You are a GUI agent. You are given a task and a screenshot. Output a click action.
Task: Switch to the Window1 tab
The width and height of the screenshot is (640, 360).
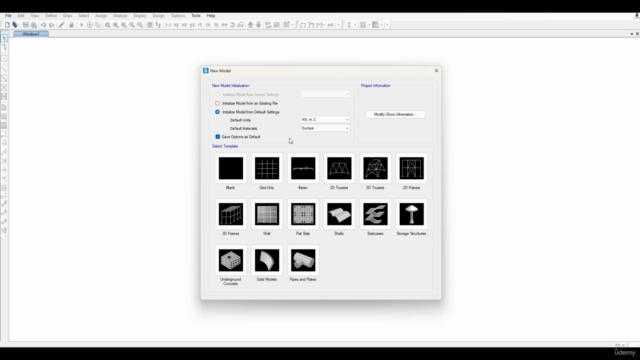tap(31, 34)
